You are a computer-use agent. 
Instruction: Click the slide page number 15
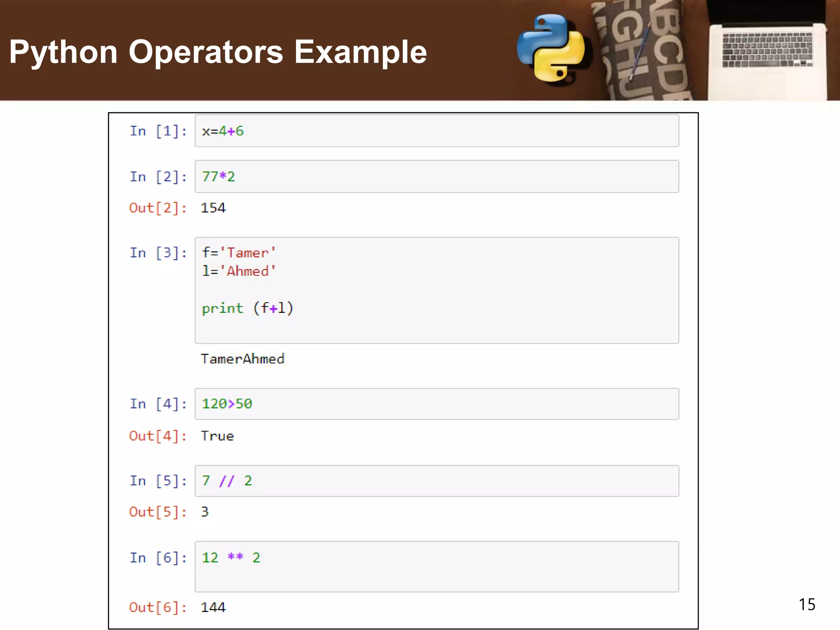pyautogui.click(x=806, y=605)
